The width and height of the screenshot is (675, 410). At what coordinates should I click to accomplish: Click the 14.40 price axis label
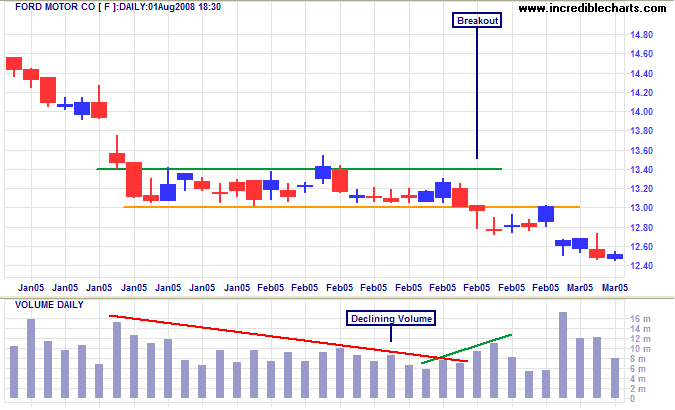[641, 74]
